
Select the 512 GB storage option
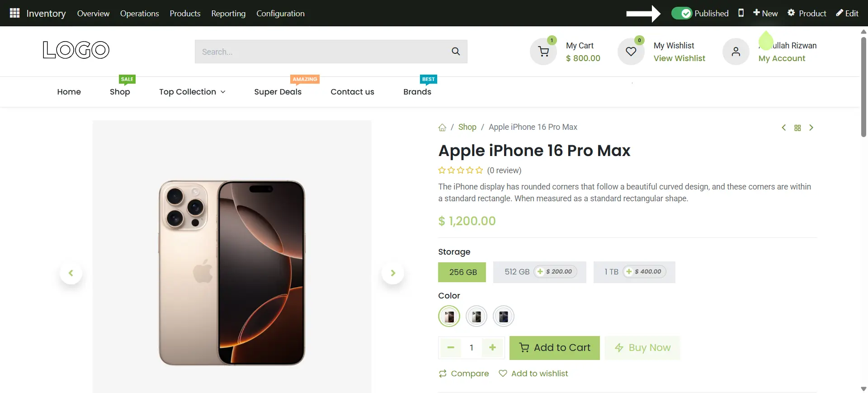pos(539,272)
